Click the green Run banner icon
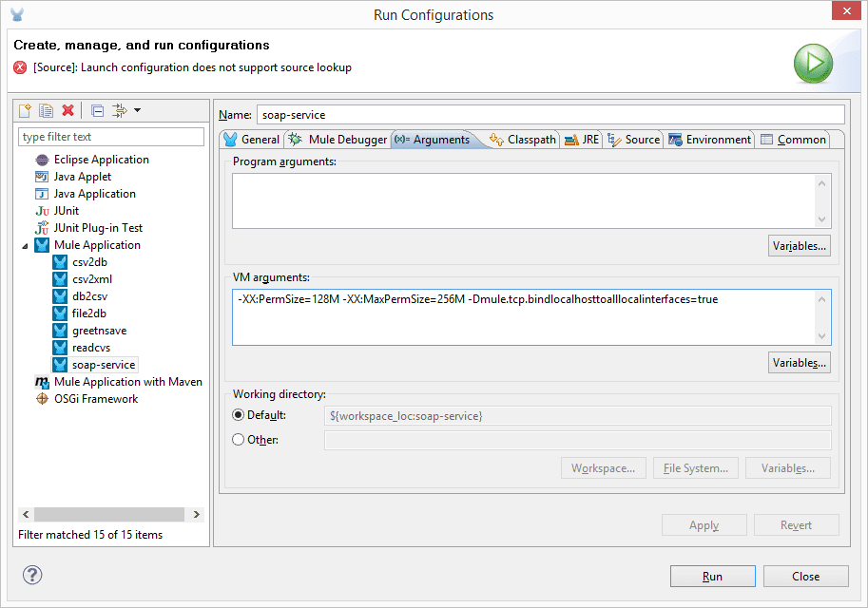The width and height of the screenshot is (868, 608). coord(813,64)
